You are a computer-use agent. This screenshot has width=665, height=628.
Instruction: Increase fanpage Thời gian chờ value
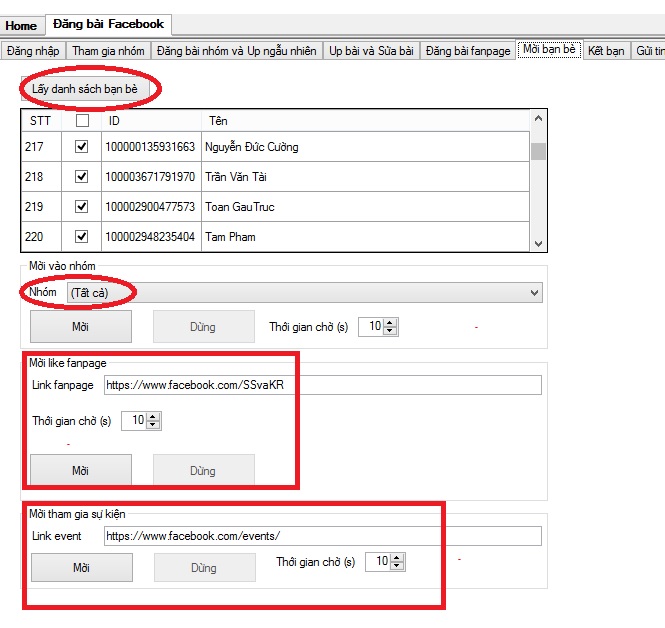[x=154, y=417]
